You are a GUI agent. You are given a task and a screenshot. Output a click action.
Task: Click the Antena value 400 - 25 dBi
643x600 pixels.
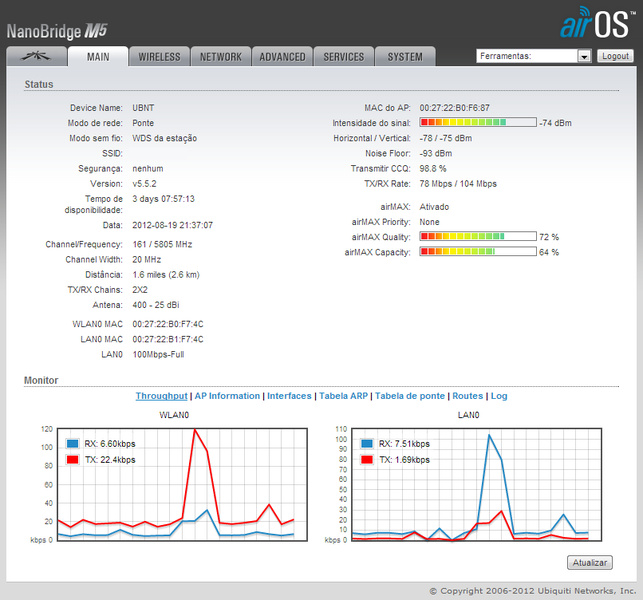point(156,305)
